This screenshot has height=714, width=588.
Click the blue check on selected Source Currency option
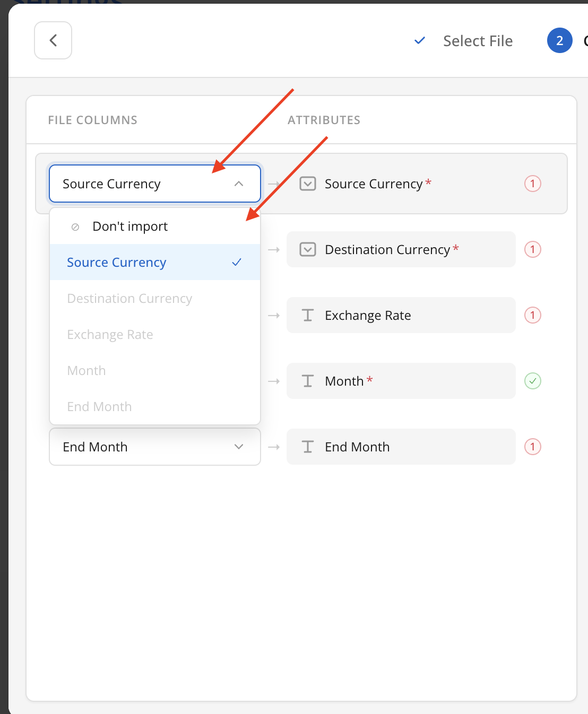point(237,262)
